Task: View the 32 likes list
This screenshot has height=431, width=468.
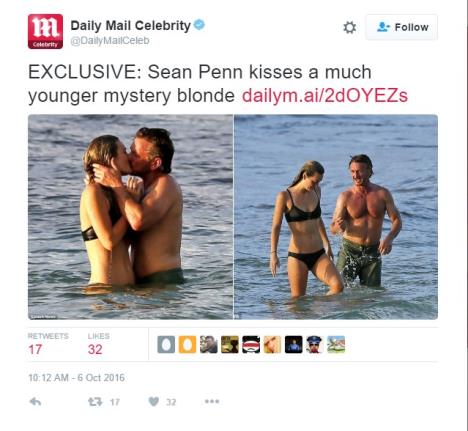Action: (x=99, y=344)
